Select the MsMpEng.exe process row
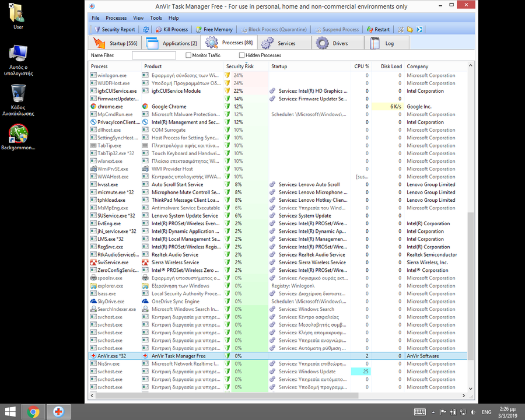Viewport: 525px width, 420px height. [278, 208]
